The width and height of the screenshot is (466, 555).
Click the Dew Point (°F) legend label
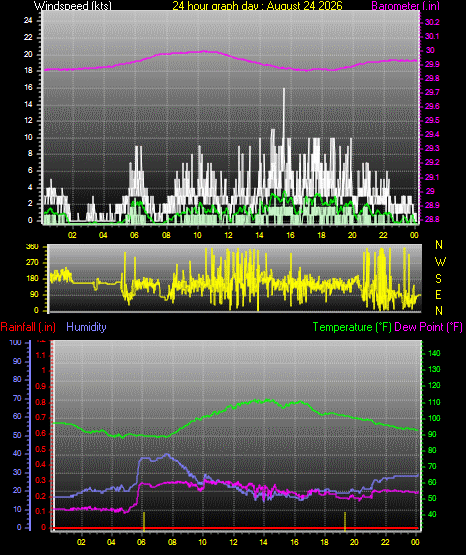[x=428, y=327]
